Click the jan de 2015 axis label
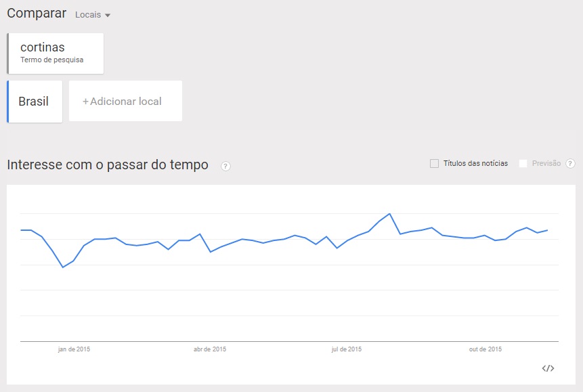 72,349
